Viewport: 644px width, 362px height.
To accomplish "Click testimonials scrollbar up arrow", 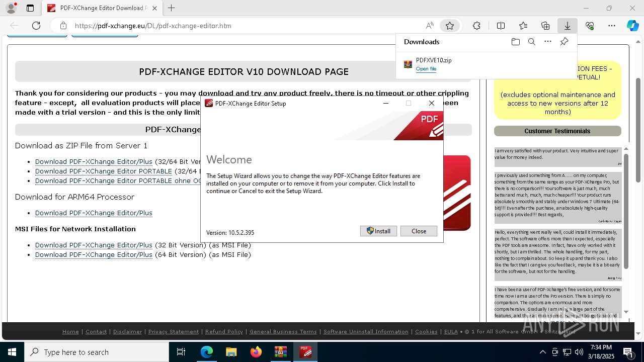I will coord(626,149).
